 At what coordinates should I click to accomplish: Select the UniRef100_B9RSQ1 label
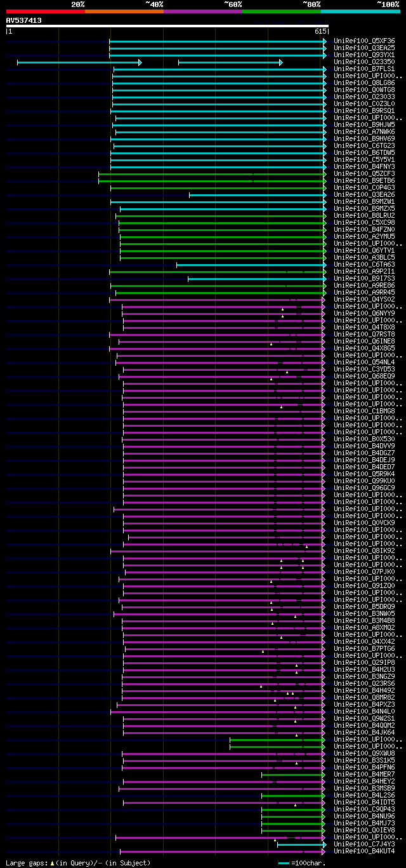[364, 110]
